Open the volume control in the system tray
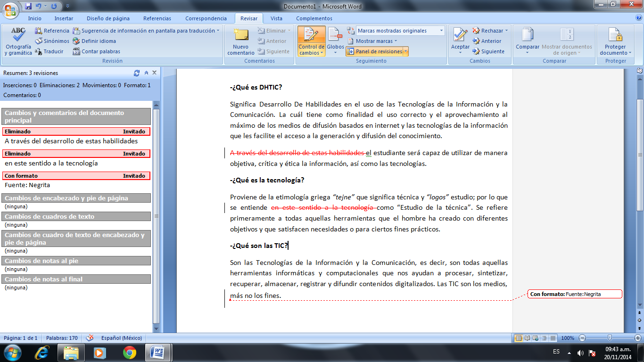644x362 pixels. coord(580,353)
